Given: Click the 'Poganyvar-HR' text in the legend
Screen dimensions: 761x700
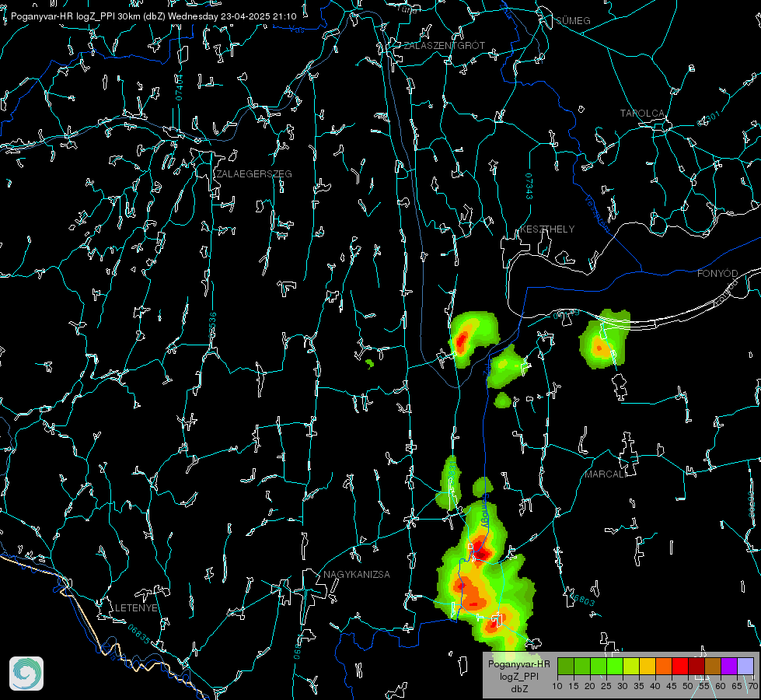Looking at the screenshot, I should [x=518, y=664].
